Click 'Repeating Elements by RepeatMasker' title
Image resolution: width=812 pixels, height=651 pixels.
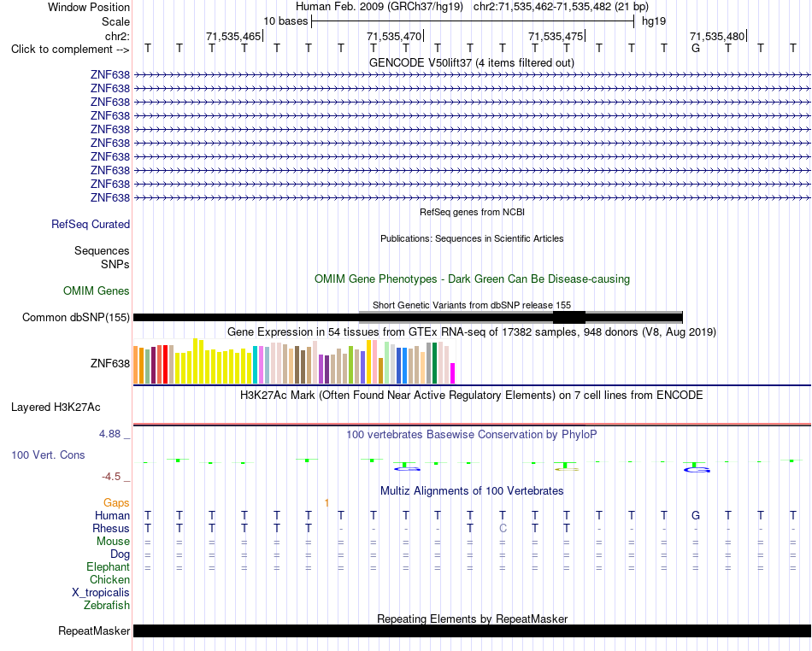pos(473,619)
